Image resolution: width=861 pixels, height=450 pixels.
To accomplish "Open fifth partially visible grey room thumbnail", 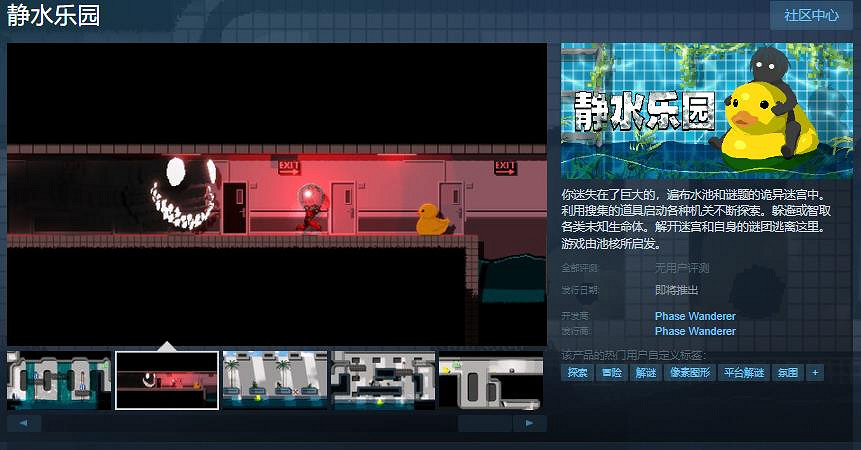I will (491, 380).
